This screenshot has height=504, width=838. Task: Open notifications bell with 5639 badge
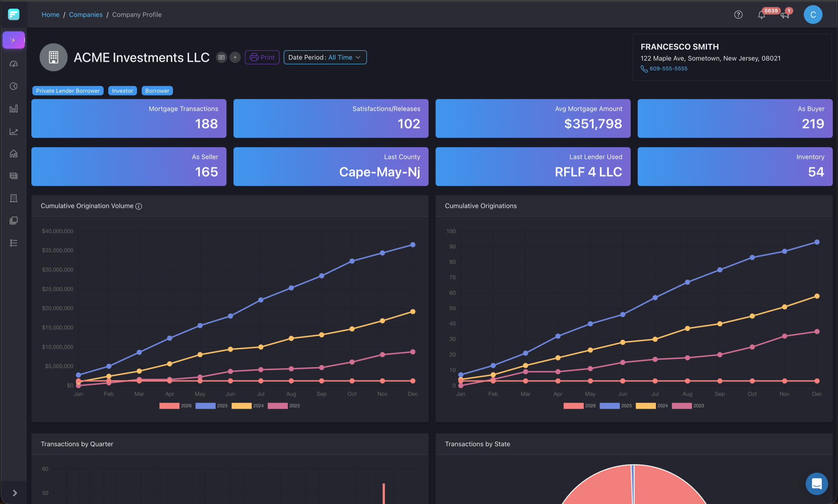click(761, 15)
